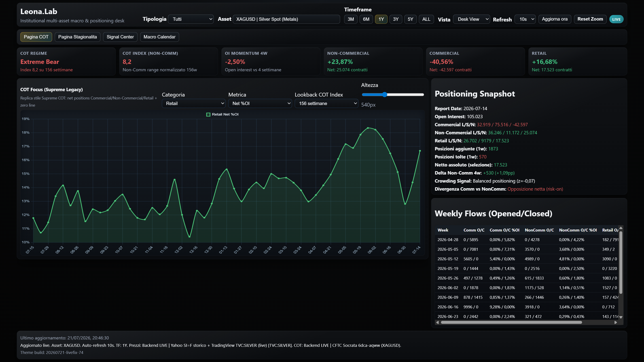Click the Weekly Flows scroll-down arrow
This screenshot has height=362, width=644.
pos(621,317)
